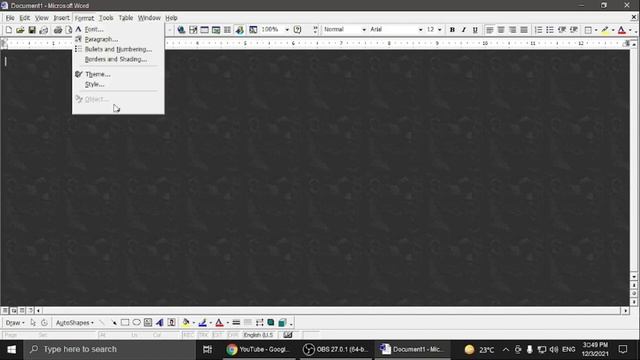Center-align the text

click(501, 30)
